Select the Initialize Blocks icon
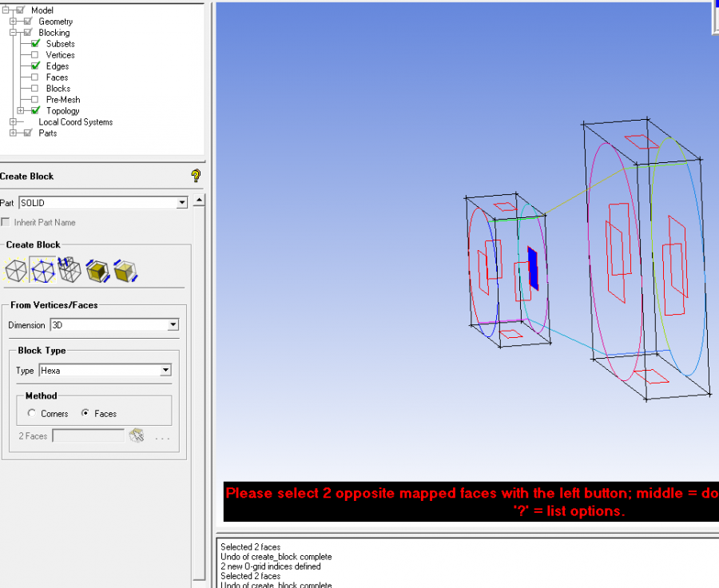719x588 pixels. pos(16,270)
